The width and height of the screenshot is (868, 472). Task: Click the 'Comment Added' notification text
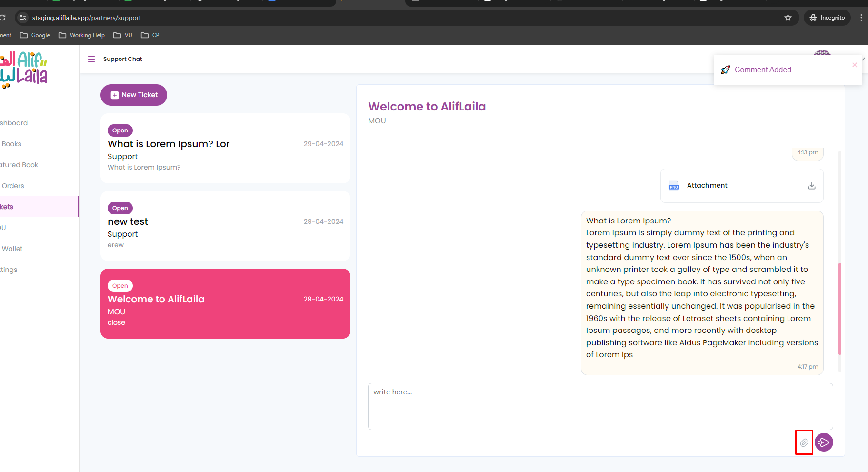point(763,70)
